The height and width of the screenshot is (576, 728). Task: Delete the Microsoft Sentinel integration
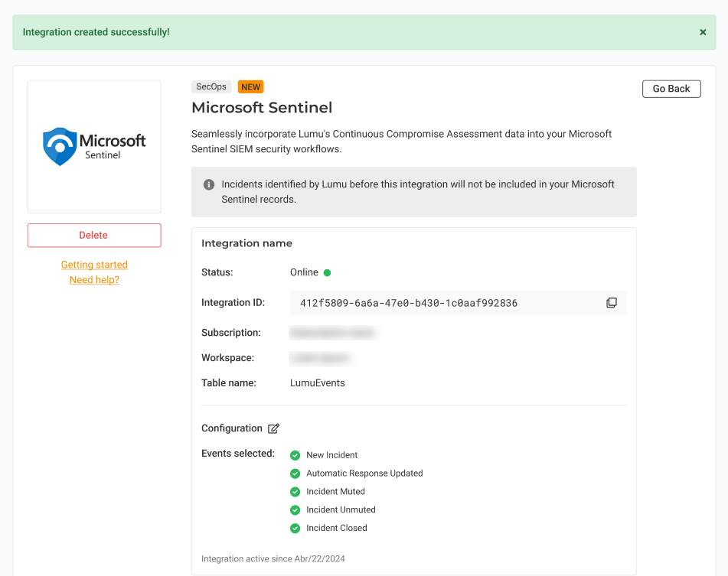94,235
